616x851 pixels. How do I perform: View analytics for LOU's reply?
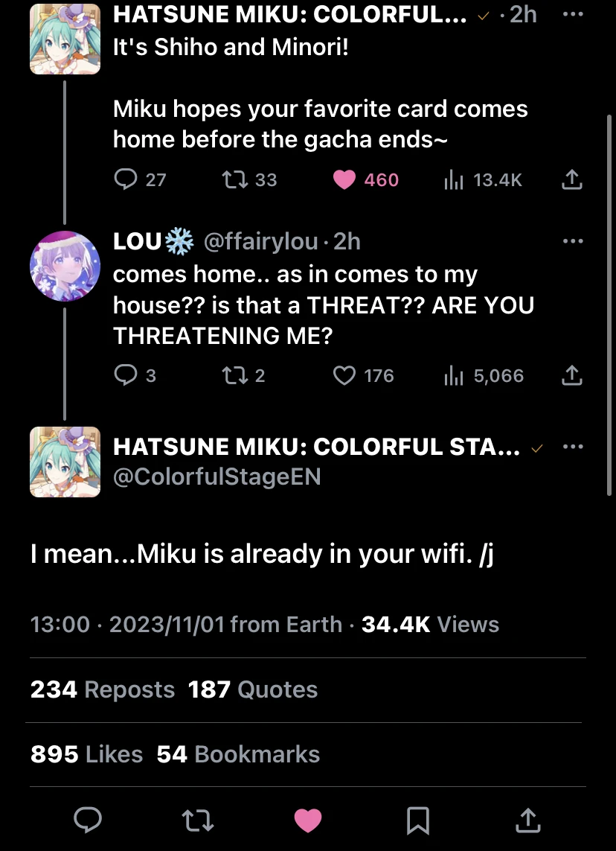[454, 375]
